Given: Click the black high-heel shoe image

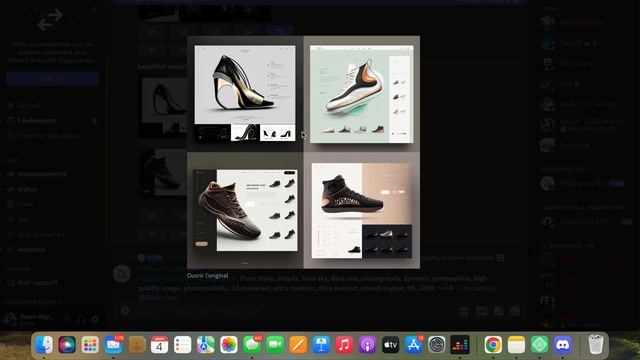Looking at the screenshot, I should (245, 93).
